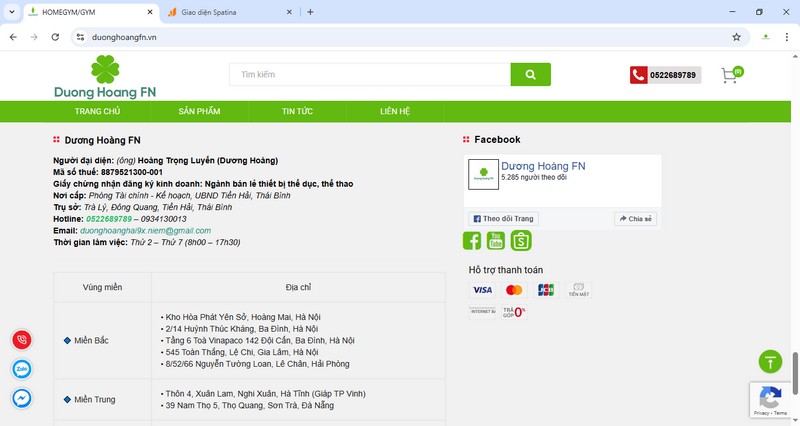Image resolution: width=800 pixels, height=426 pixels.
Task: Click the Hỗ trợ thanh toán heading
Action: tap(506, 270)
